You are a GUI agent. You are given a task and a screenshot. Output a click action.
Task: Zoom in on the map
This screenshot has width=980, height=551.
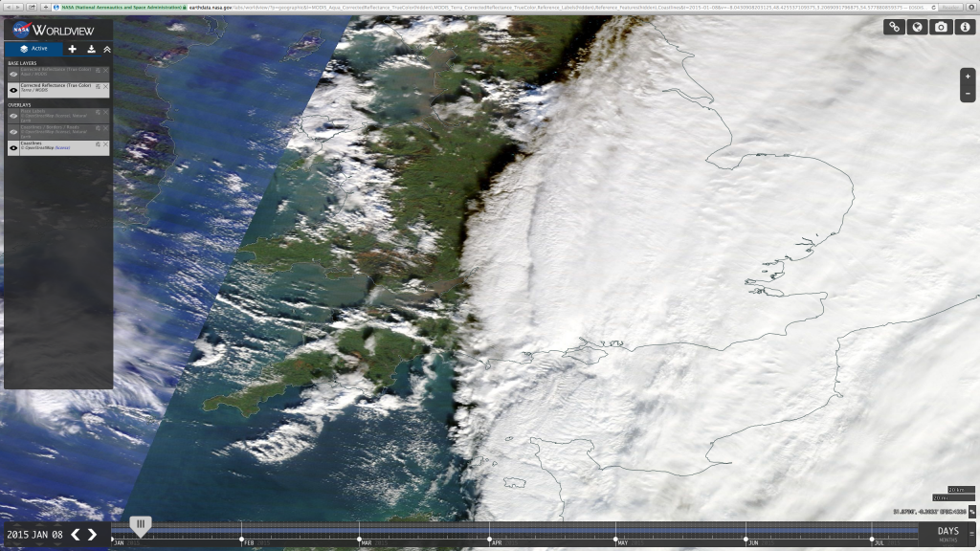tap(968, 77)
